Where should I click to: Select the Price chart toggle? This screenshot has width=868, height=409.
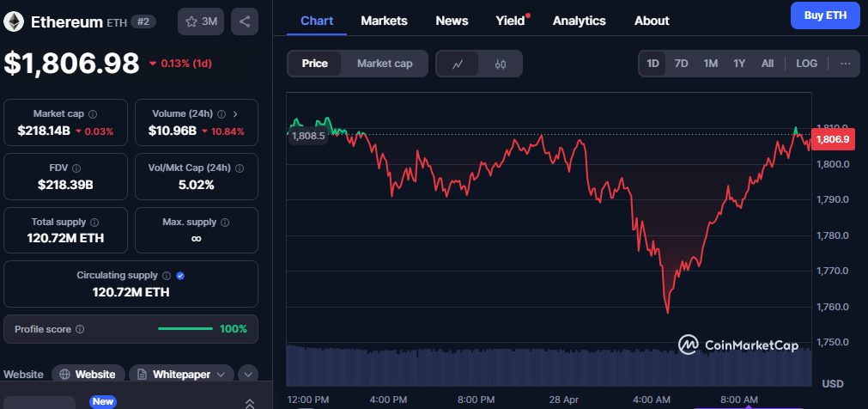(x=314, y=64)
